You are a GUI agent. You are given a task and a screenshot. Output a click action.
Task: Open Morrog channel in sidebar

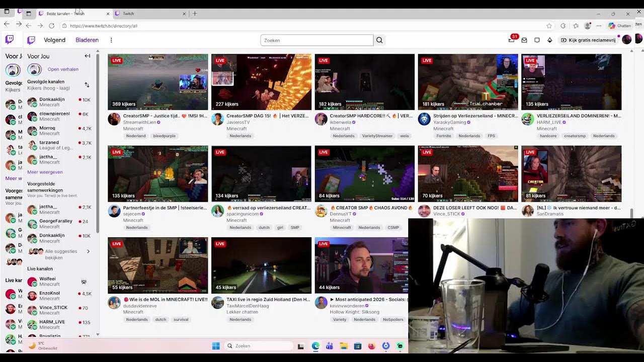59,131
